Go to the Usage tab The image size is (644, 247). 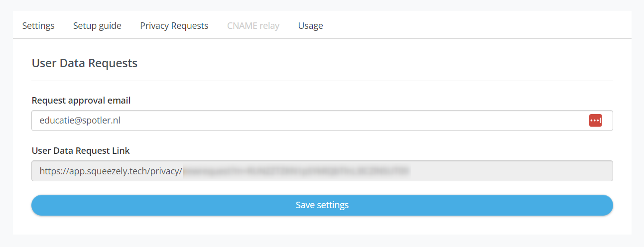click(x=310, y=25)
